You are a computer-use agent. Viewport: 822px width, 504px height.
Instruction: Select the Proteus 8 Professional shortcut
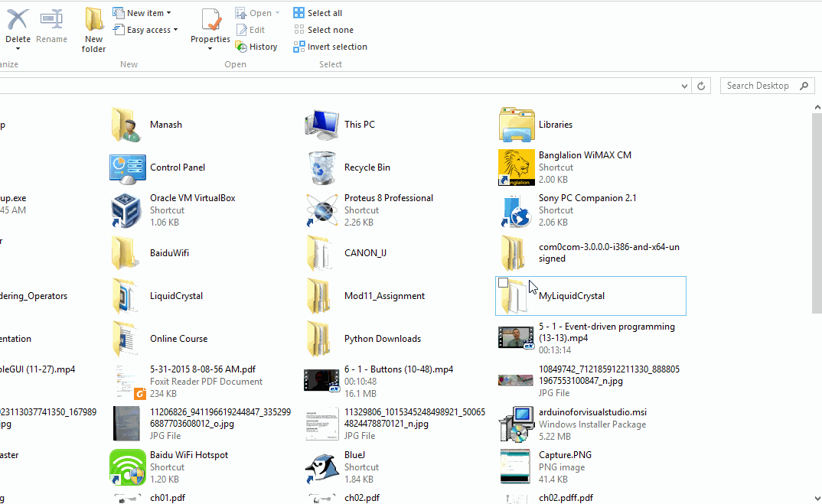pos(322,210)
